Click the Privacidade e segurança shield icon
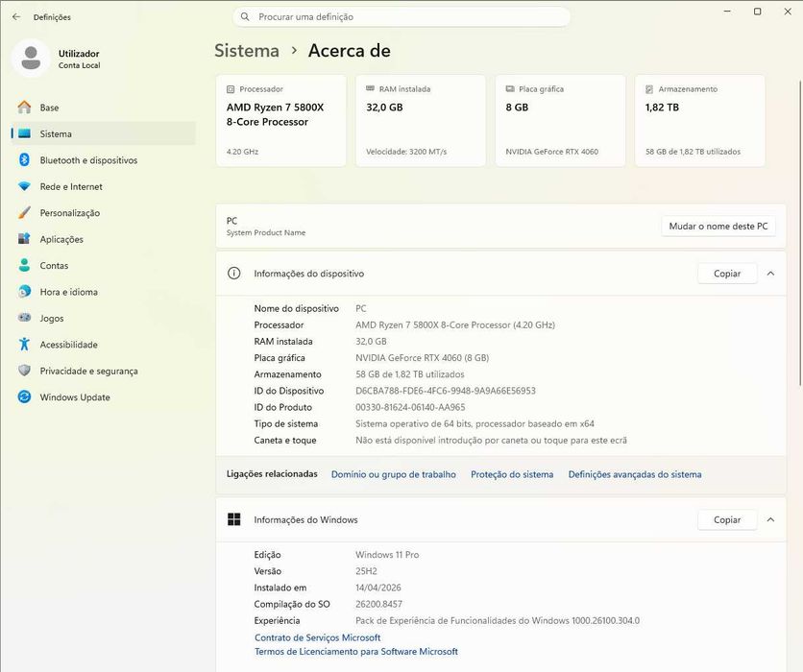 [24, 370]
